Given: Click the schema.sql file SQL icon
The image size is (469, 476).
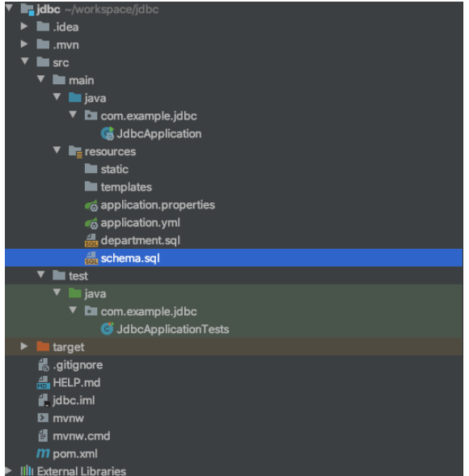Looking at the screenshot, I should click(91, 258).
